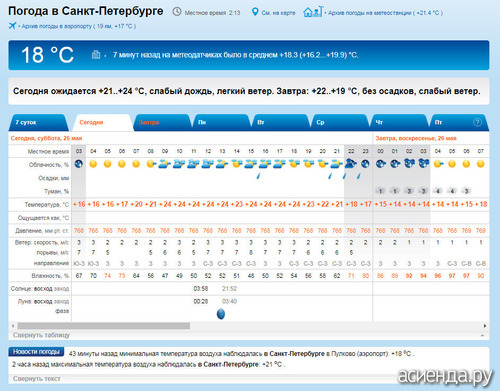Screen dimensions: 500x391
Task: Click the night cloud icon at hour 22
Action: [351, 164]
